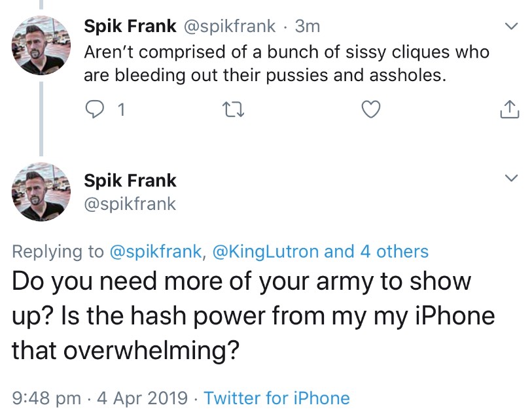The width and height of the screenshot is (532, 418).
Task: Reply to the 3m-old top tweet
Action: pos(96,111)
